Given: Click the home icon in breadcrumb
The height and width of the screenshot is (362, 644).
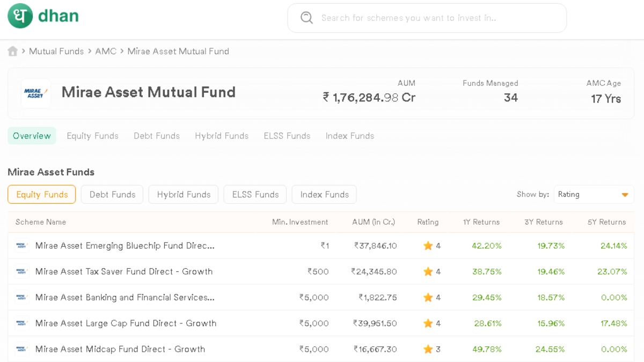Looking at the screenshot, I should tap(13, 51).
